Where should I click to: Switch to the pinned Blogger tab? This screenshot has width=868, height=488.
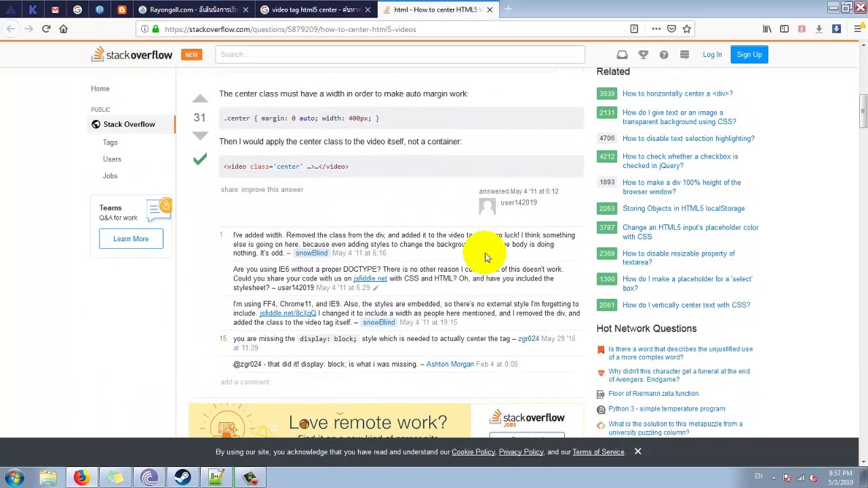pyautogui.click(x=121, y=9)
